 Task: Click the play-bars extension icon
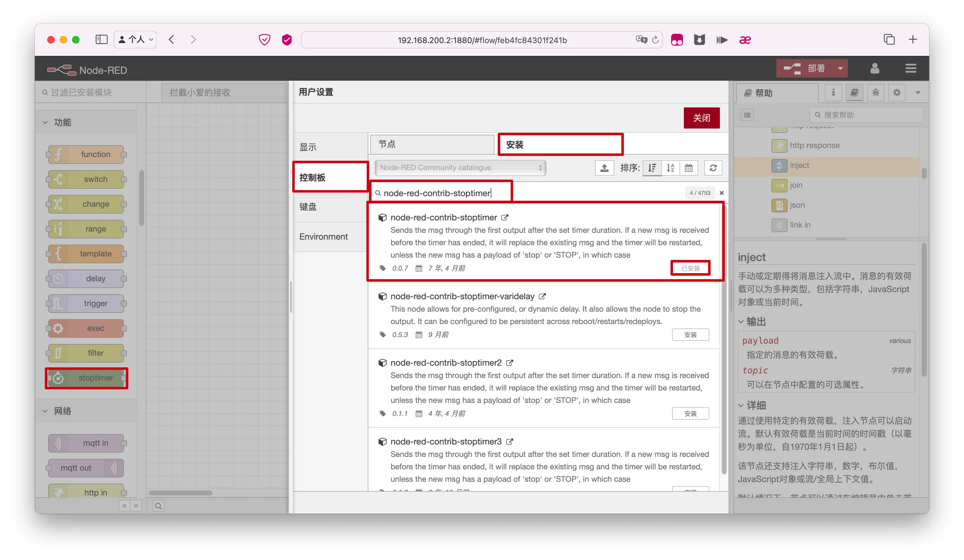pos(722,40)
